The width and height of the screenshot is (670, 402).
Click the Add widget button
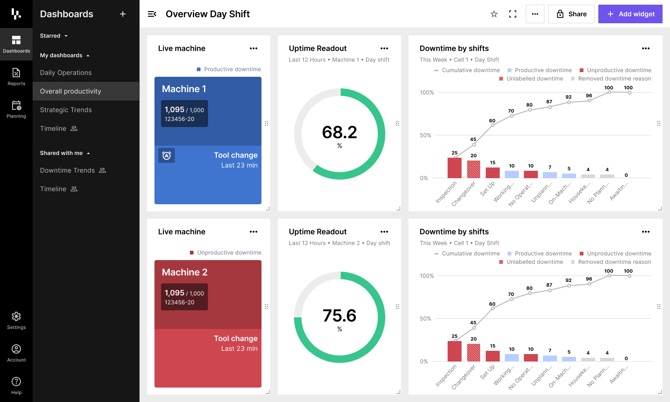click(630, 14)
